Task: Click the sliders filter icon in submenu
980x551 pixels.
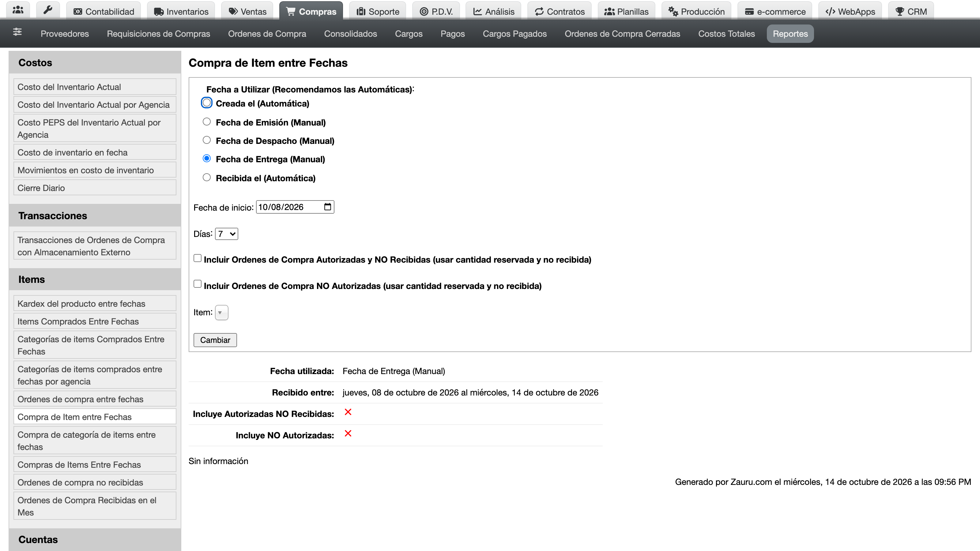Action: click(x=17, y=32)
